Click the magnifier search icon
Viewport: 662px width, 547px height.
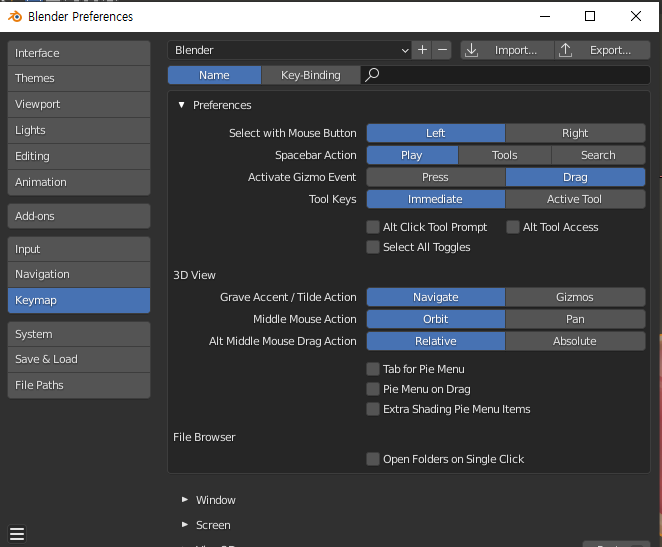point(372,75)
